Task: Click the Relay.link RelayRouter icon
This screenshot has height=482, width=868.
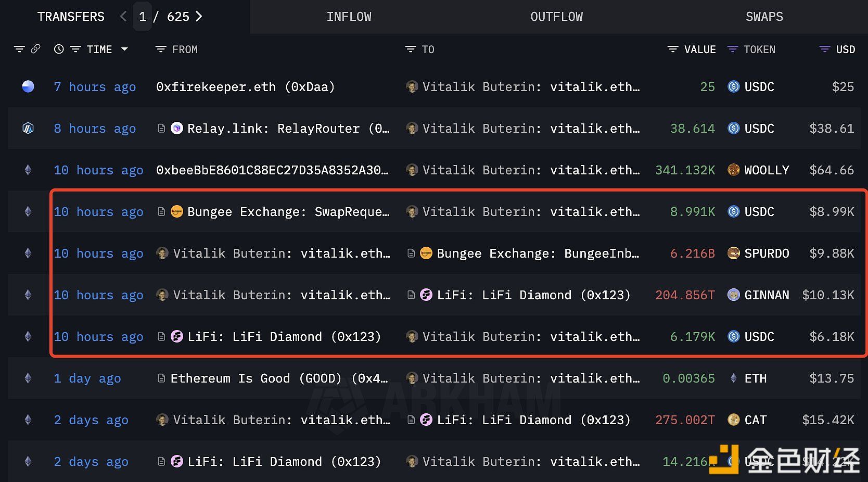Action: [177, 128]
